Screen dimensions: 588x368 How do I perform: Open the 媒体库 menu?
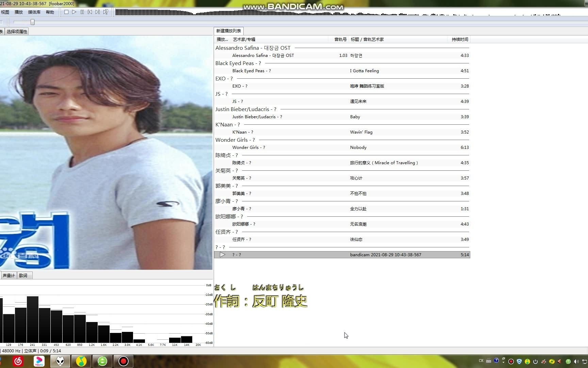[34, 12]
